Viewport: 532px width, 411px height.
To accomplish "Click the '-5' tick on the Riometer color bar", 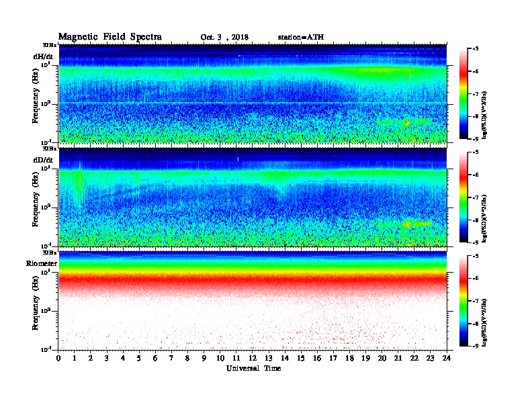I will click(x=476, y=257).
